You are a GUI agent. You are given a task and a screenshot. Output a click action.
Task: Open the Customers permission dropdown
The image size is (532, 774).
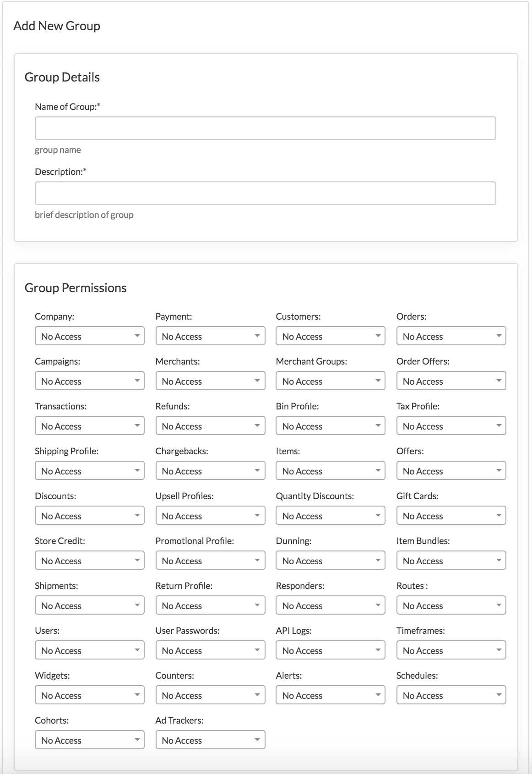point(331,336)
